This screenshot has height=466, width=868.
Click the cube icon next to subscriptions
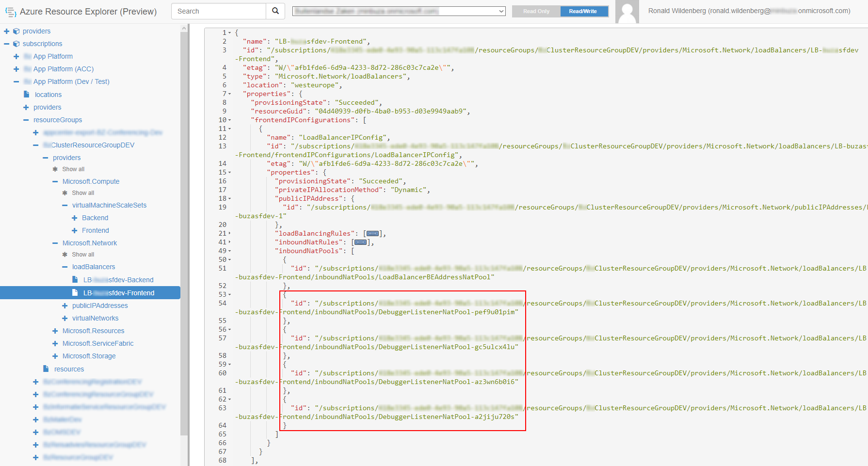point(16,44)
